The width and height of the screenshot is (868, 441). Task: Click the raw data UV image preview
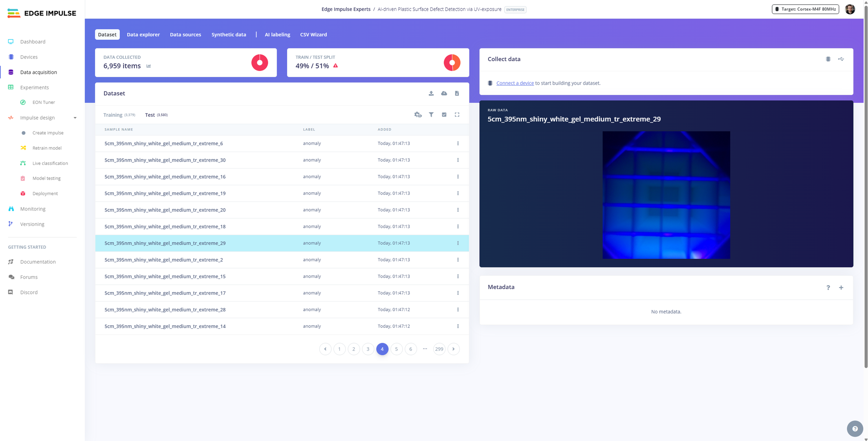[x=666, y=195]
